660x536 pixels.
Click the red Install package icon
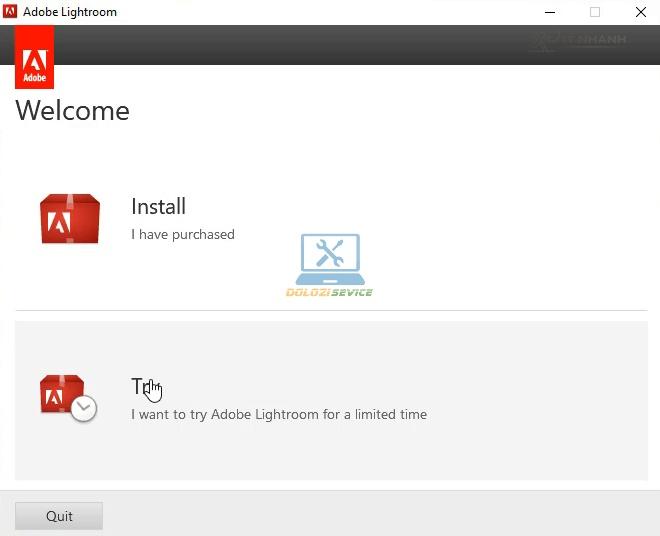(x=69, y=219)
